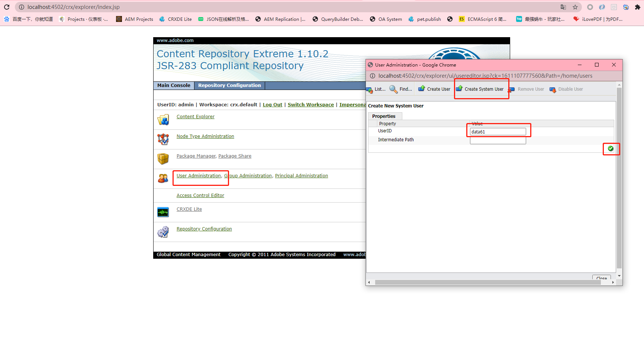Click the CRXDE Lite monitor icon
The width and height of the screenshot is (644, 342).
[x=163, y=212]
